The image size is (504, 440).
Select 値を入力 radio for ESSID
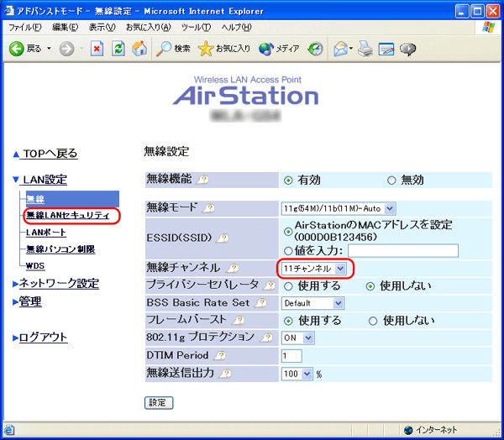coord(288,251)
